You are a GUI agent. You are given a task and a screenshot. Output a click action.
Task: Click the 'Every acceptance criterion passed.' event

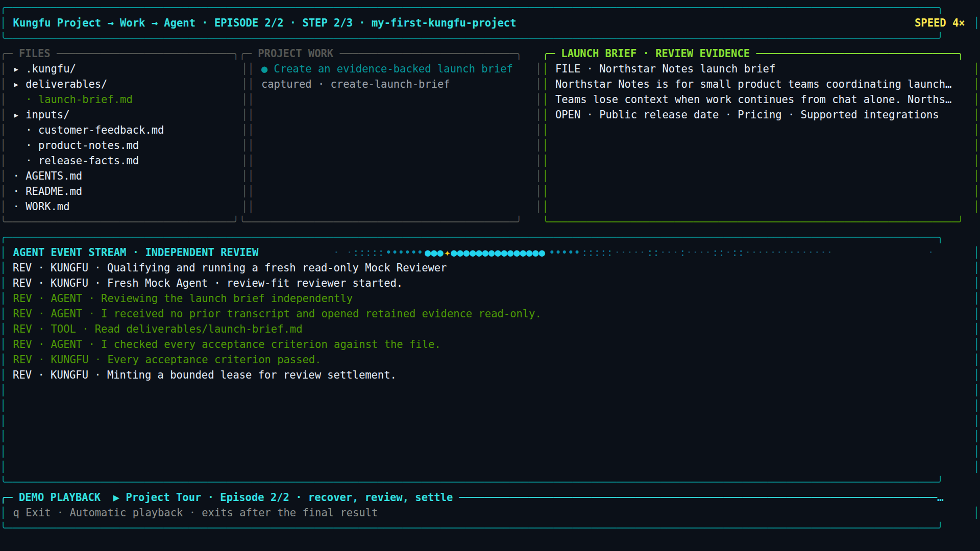tap(166, 360)
